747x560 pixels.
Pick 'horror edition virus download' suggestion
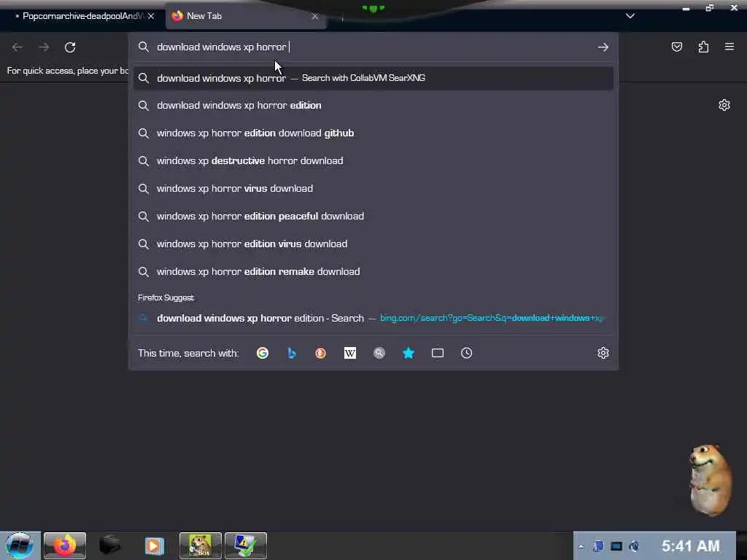(373, 244)
